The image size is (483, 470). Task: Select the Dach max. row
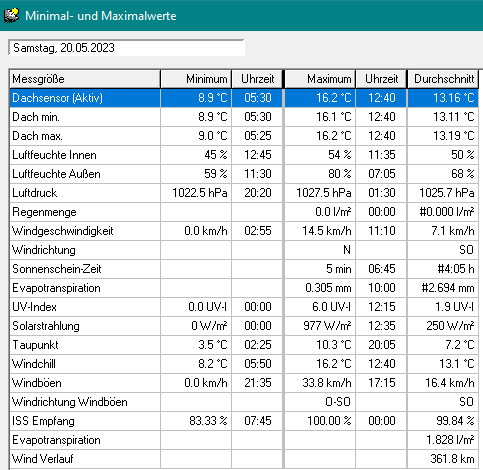[244, 136]
